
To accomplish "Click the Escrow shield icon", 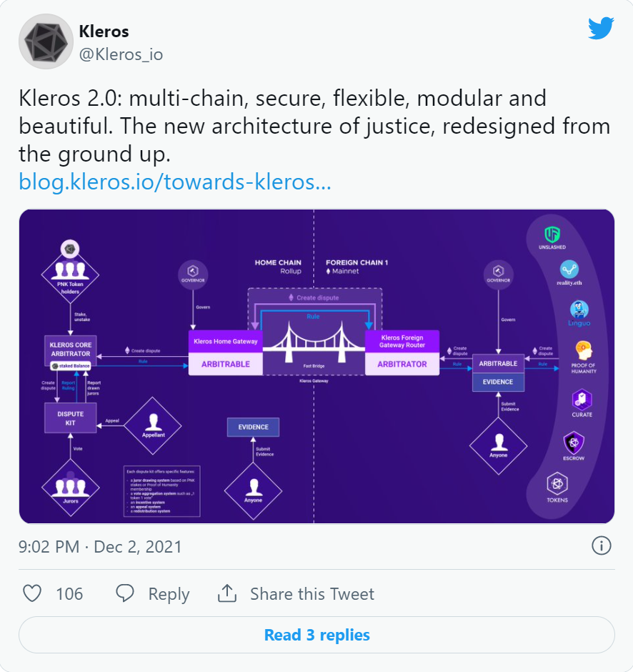I will click(574, 443).
